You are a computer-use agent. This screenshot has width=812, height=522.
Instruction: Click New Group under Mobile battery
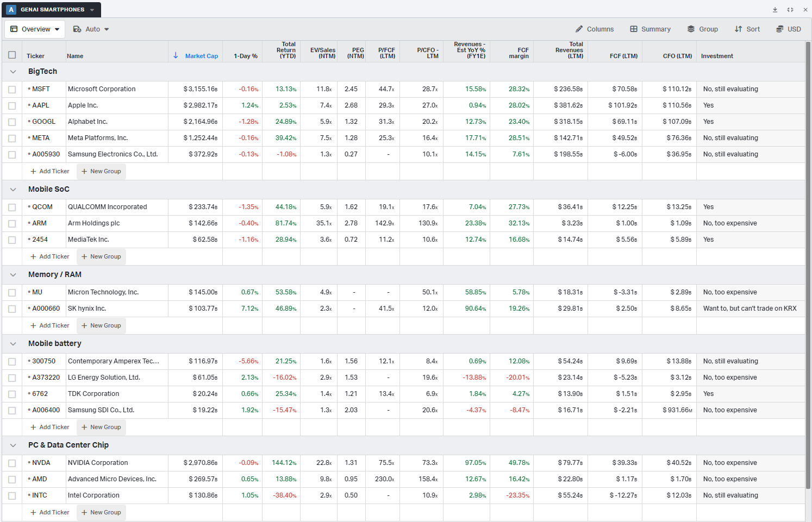[101, 427]
